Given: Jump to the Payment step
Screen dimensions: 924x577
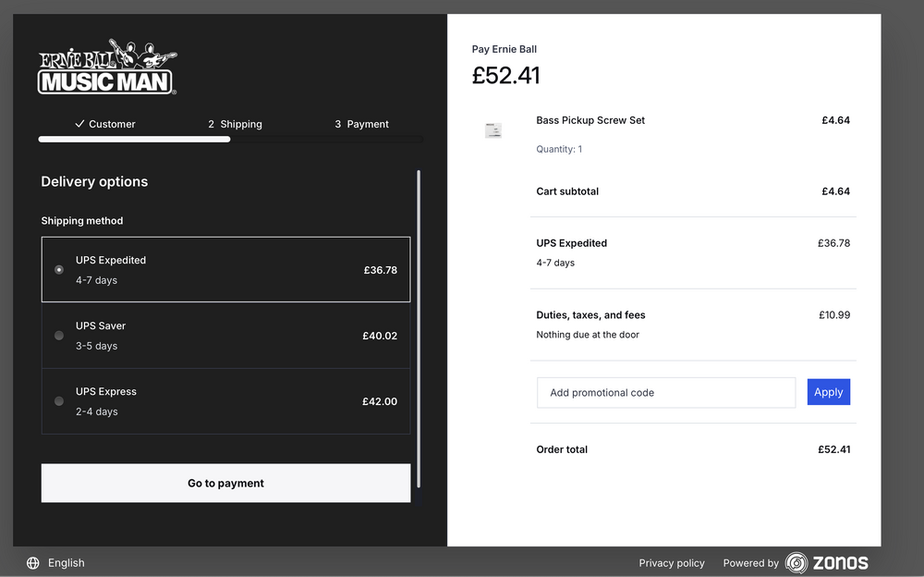Looking at the screenshot, I should point(361,124).
